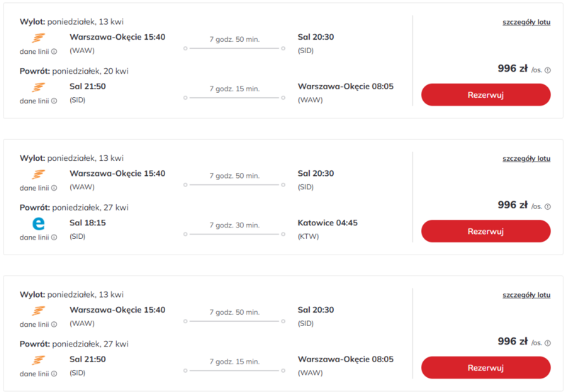The height and width of the screenshot is (392, 567).
Task: Click info icon beside second card's 996 zł price
Action: [548, 206]
